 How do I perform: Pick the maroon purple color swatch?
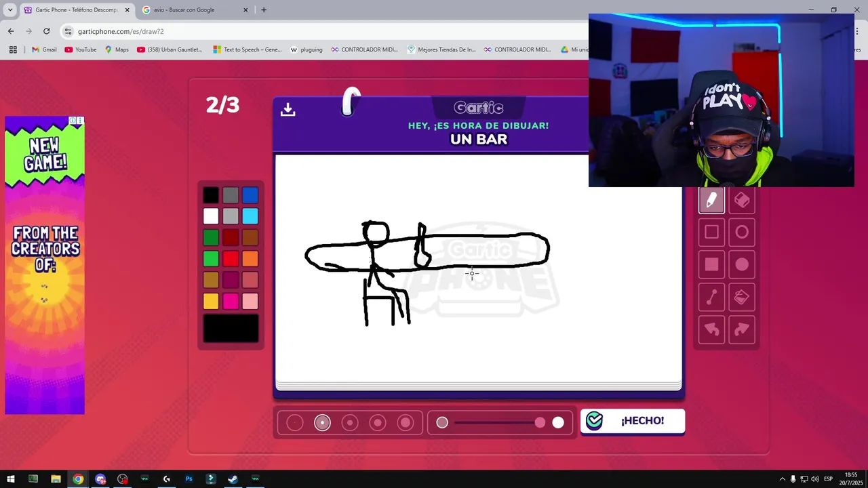click(x=231, y=280)
